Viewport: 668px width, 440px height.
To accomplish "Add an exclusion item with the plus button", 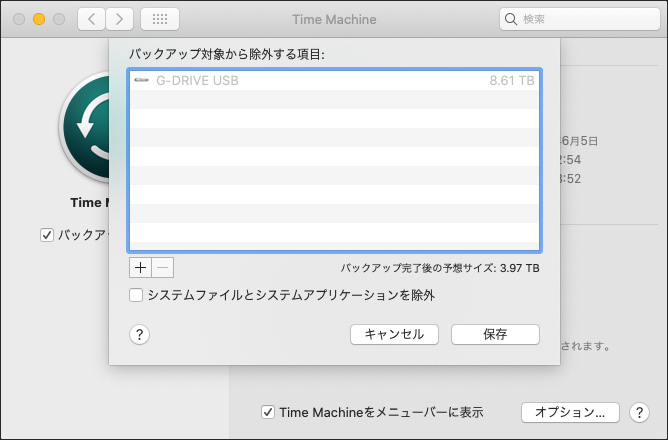I will click(140, 268).
